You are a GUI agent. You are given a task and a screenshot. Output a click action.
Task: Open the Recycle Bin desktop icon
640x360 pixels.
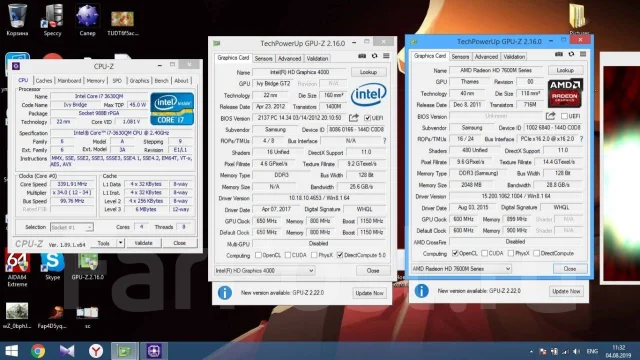[x=17, y=20]
